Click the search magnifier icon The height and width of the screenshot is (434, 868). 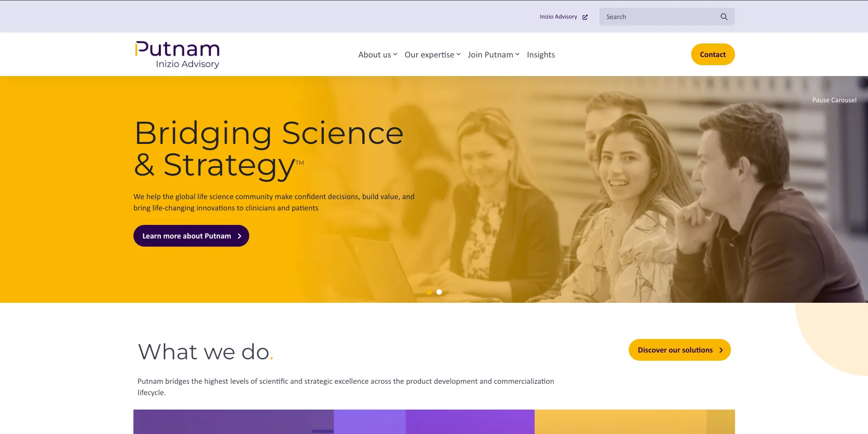pyautogui.click(x=724, y=17)
